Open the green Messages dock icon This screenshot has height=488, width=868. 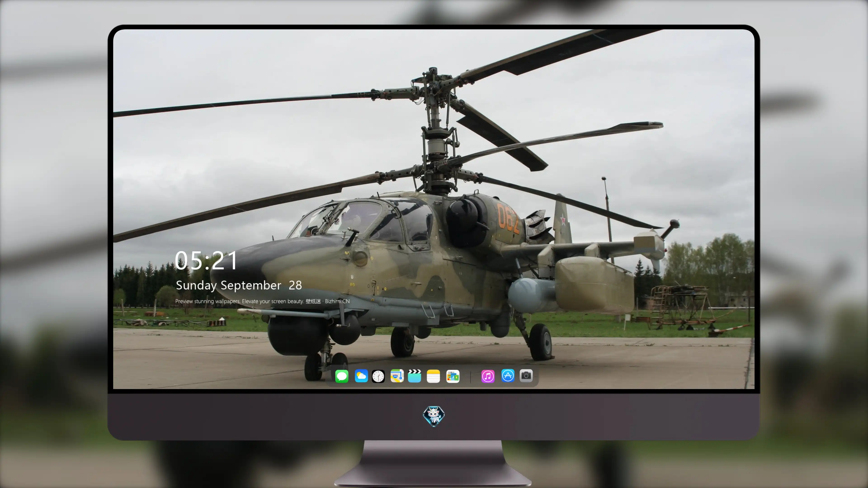[342, 376]
